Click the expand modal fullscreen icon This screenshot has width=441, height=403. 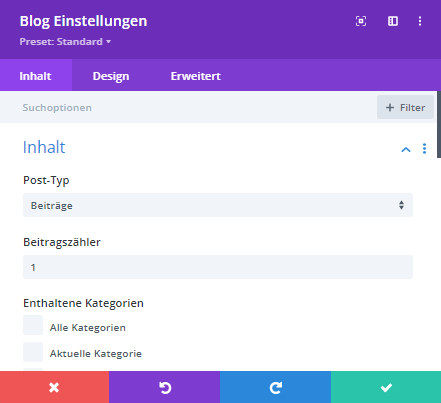click(x=361, y=21)
